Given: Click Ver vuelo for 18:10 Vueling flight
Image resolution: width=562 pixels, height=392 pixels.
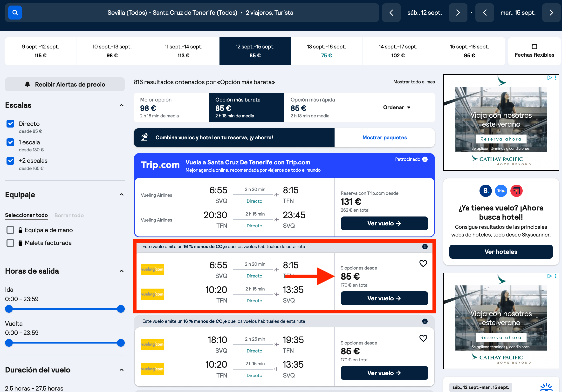Looking at the screenshot, I should point(384,373).
